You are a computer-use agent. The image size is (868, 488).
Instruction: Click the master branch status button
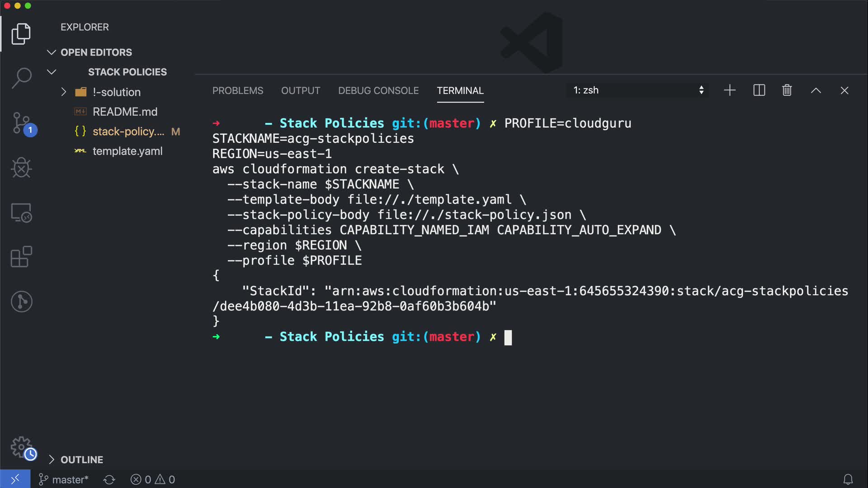(64, 479)
